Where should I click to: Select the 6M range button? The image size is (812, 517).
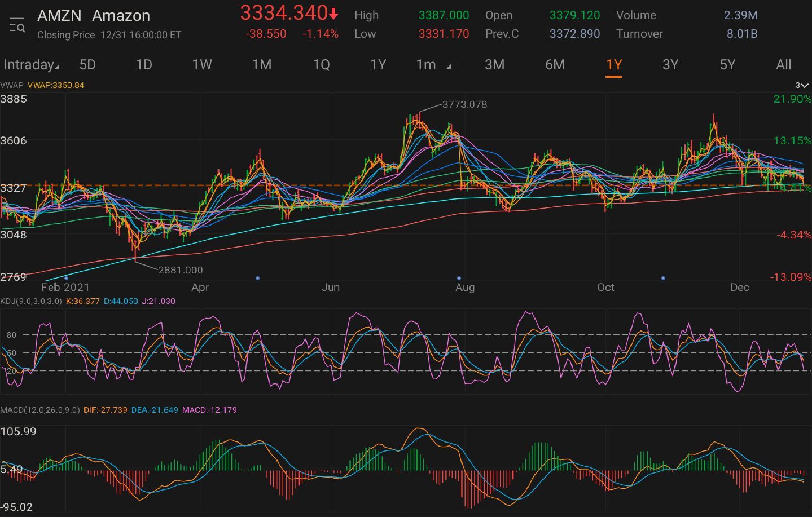coord(555,64)
